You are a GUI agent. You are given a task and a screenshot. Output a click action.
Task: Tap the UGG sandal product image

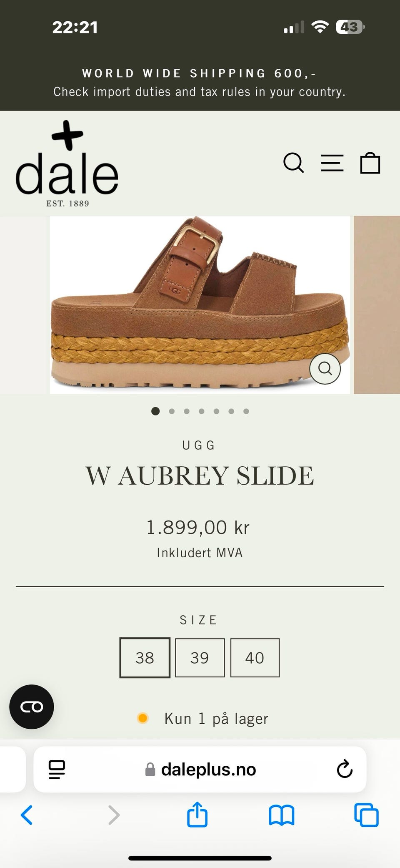pyautogui.click(x=200, y=304)
